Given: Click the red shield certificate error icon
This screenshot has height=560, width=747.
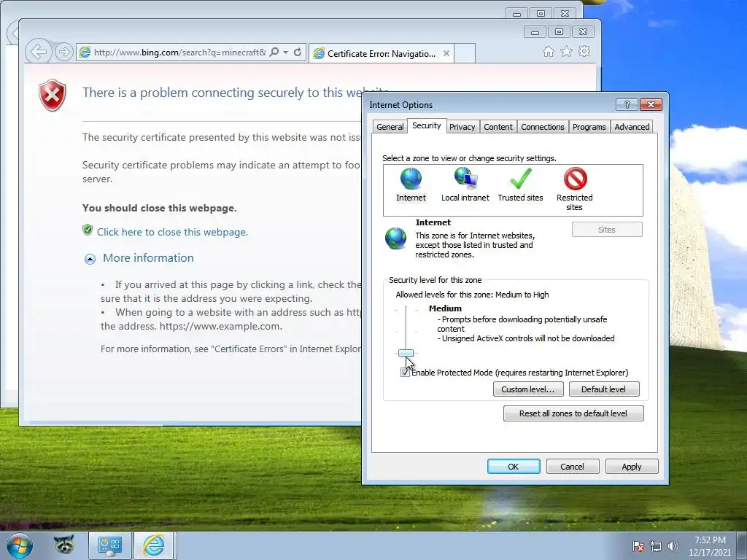Looking at the screenshot, I should click(x=53, y=96).
